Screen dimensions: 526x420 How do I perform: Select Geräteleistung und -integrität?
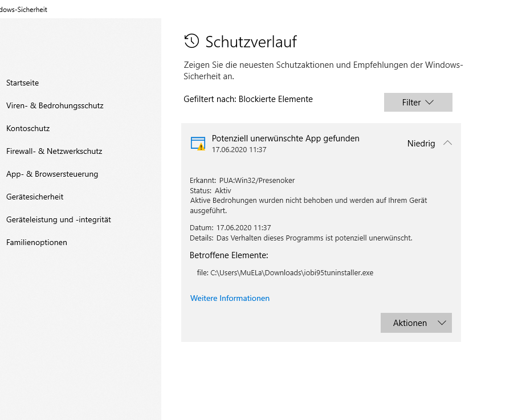coord(58,220)
